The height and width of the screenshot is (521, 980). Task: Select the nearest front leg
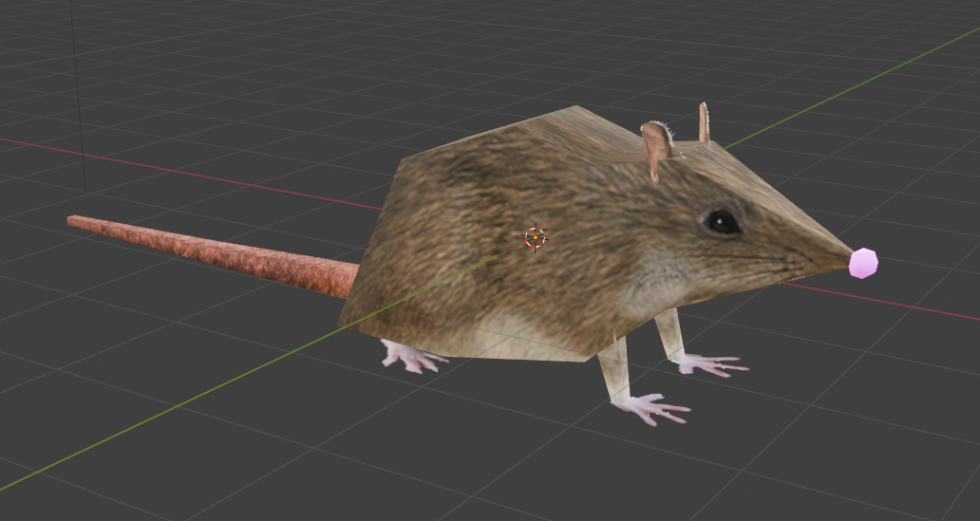(614, 370)
